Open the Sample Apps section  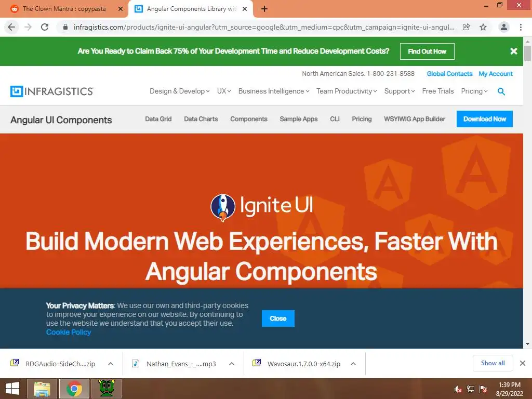tap(299, 119)
